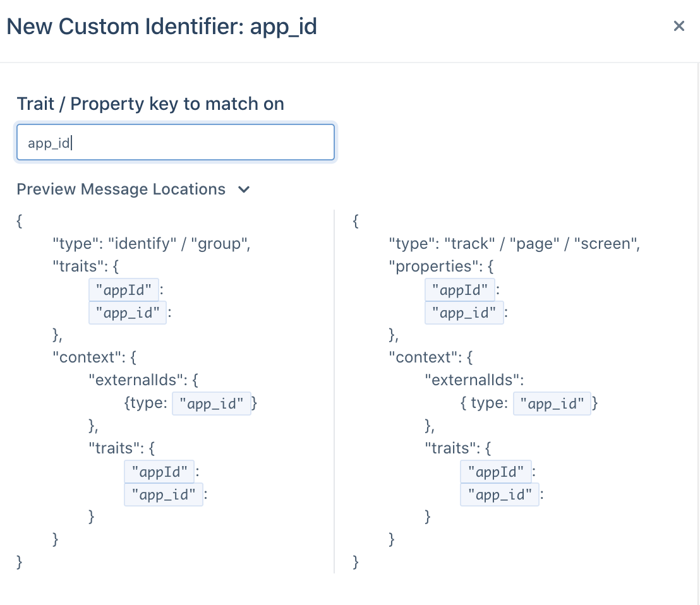Click the "Trait / Property key to match on" label

150,104
